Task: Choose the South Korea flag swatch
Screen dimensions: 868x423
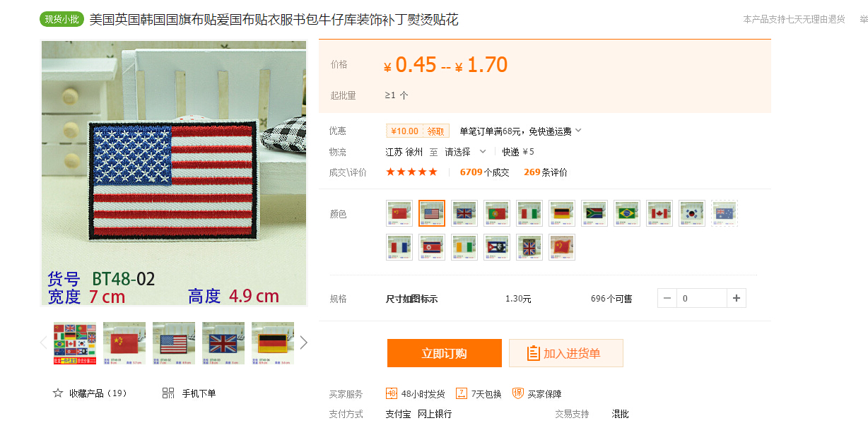Action: 692,213
